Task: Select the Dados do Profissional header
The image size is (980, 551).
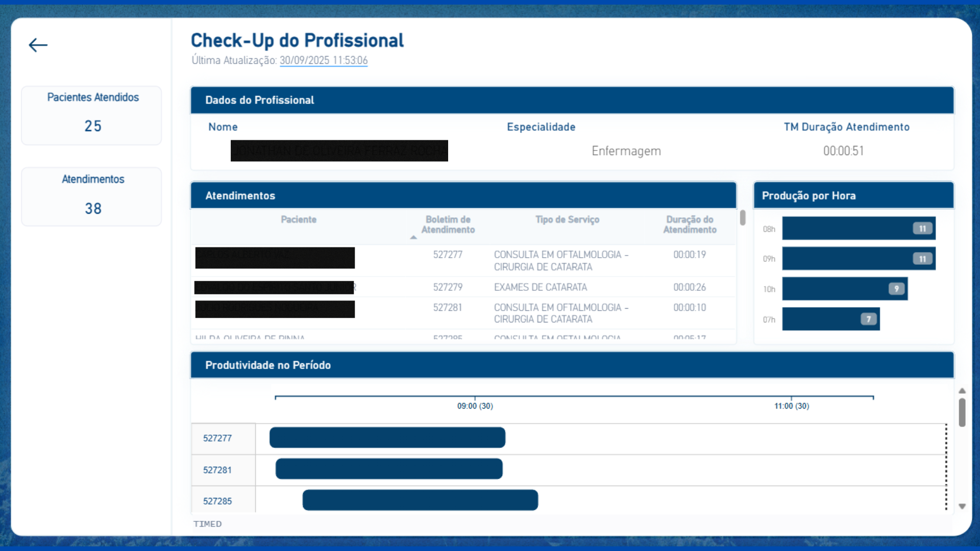Action: (260, 100)
